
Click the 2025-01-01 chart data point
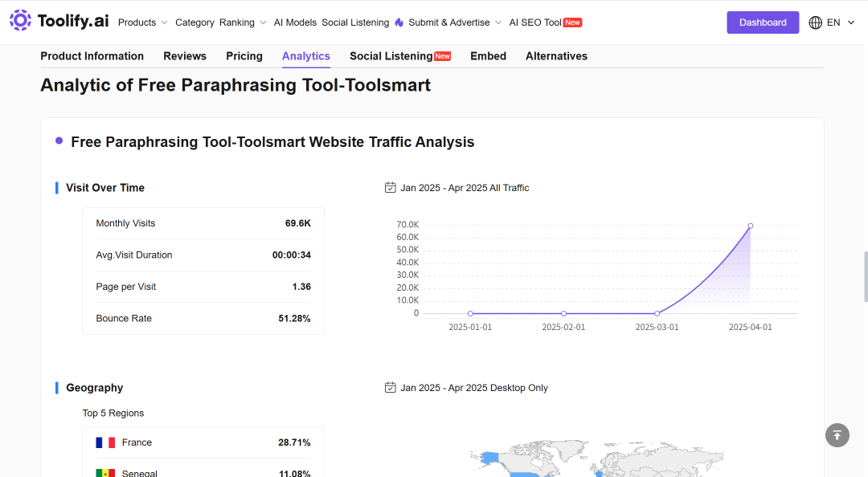pyautogui.click(x=470, y=313)
